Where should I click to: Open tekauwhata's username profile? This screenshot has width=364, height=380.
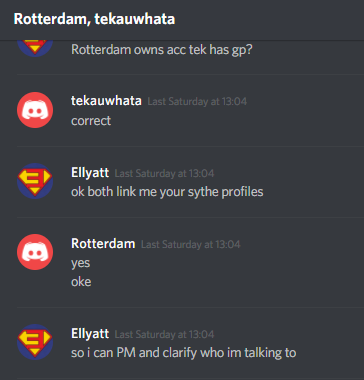click(x=106, y=101)
